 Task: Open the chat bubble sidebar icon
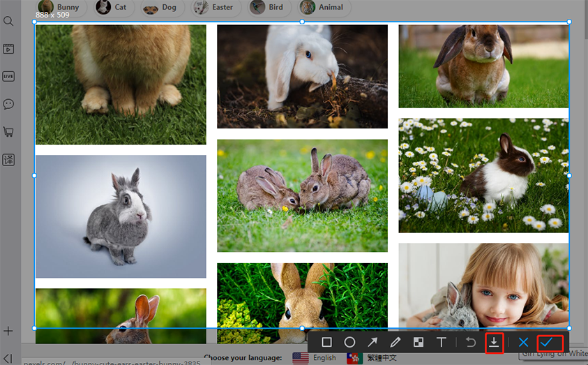click(x=8, y=104)
